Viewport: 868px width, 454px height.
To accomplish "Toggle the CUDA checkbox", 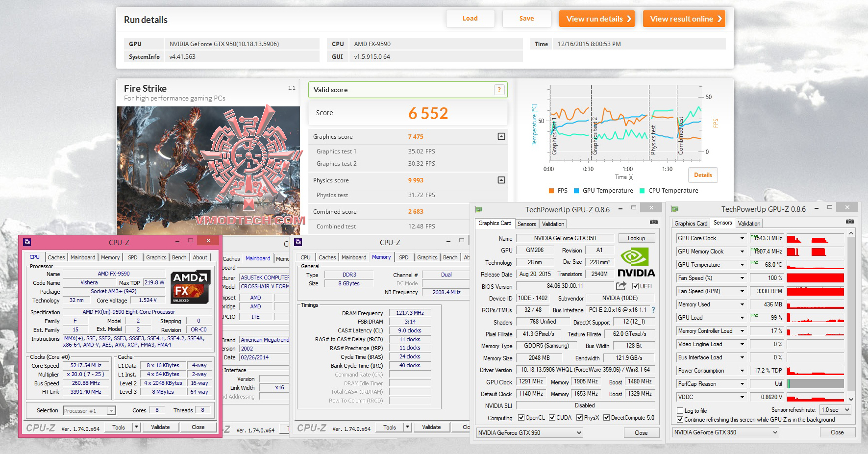I will coord(552,418).
